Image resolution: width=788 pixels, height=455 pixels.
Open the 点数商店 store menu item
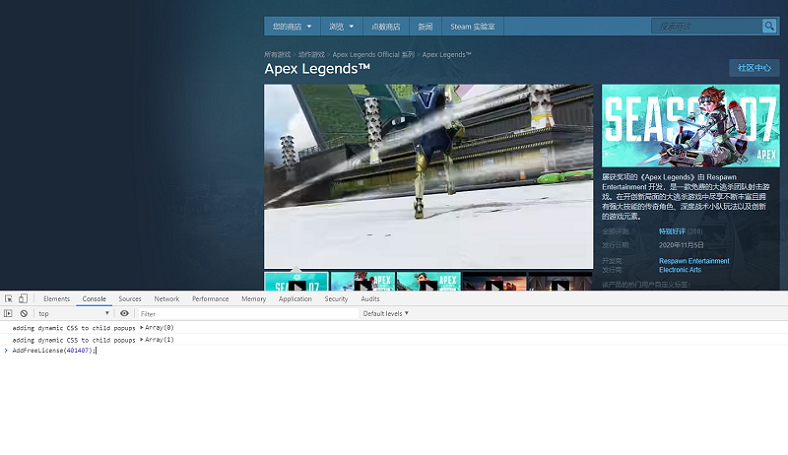(x=386, y=26)
